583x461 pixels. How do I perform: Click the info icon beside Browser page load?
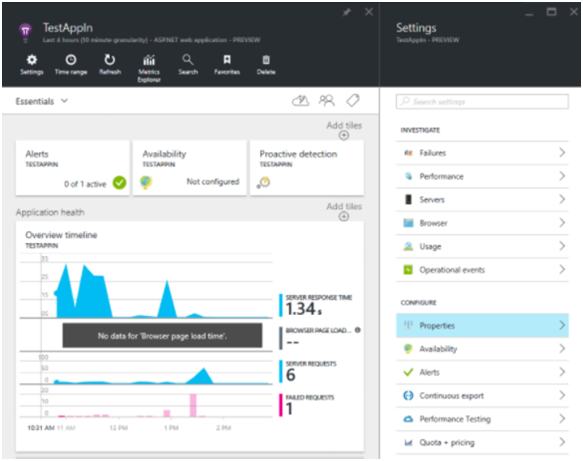[358, 330]
